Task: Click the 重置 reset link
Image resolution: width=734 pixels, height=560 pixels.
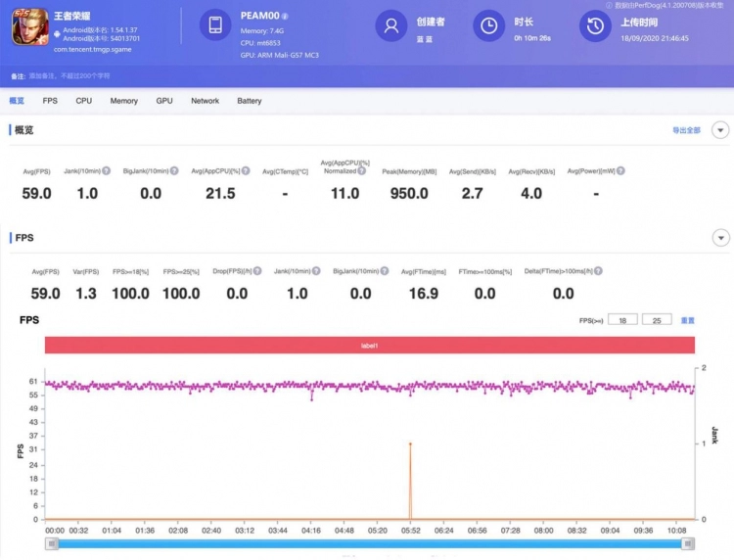Action: [x=687, y=320]
